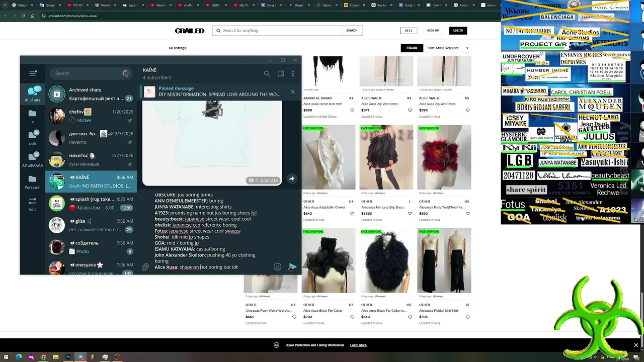Image resolution: width=644 pixels, height=362 pixels.
Task: Open the Windows Start menu
Action: pos(6,357)
